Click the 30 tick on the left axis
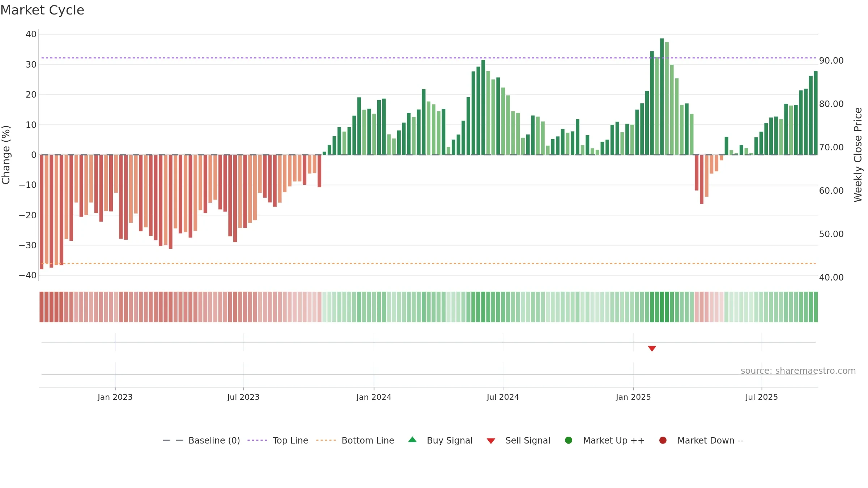The image size is (868, 488). pyautogui.click(x=31, y=64)
